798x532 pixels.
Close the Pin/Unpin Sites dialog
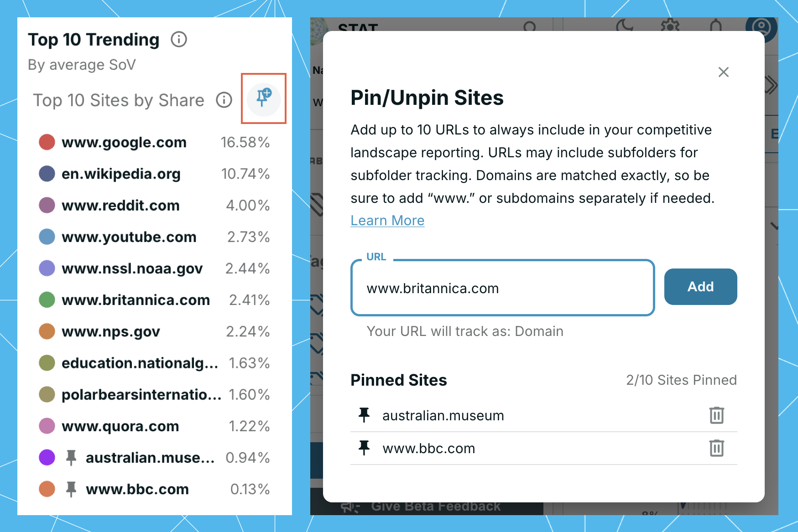coord(724,72)
